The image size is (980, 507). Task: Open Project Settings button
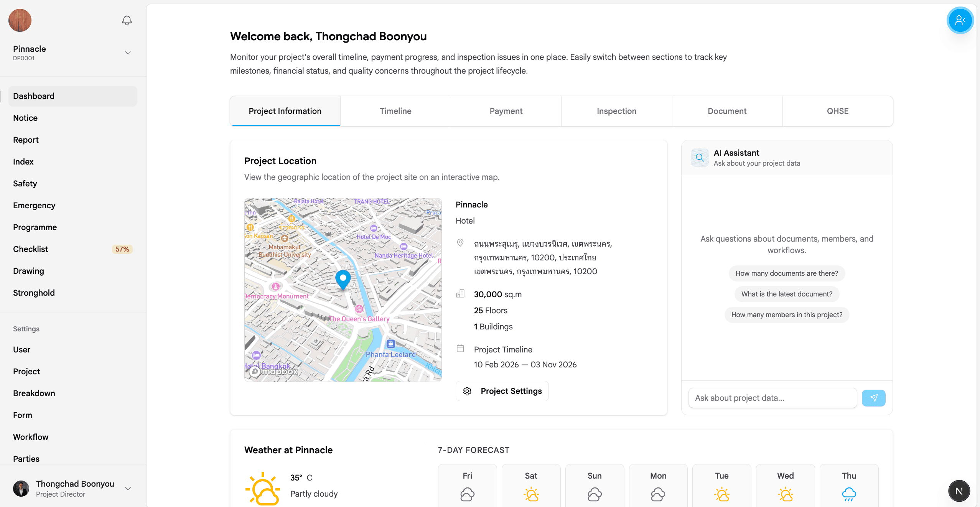[x=502, y=391]
